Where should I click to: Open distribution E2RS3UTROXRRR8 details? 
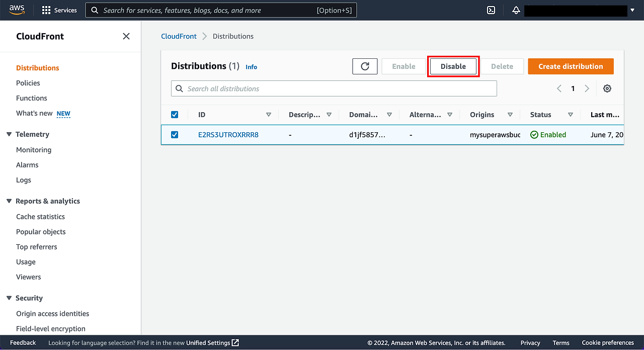coord(228,134)
